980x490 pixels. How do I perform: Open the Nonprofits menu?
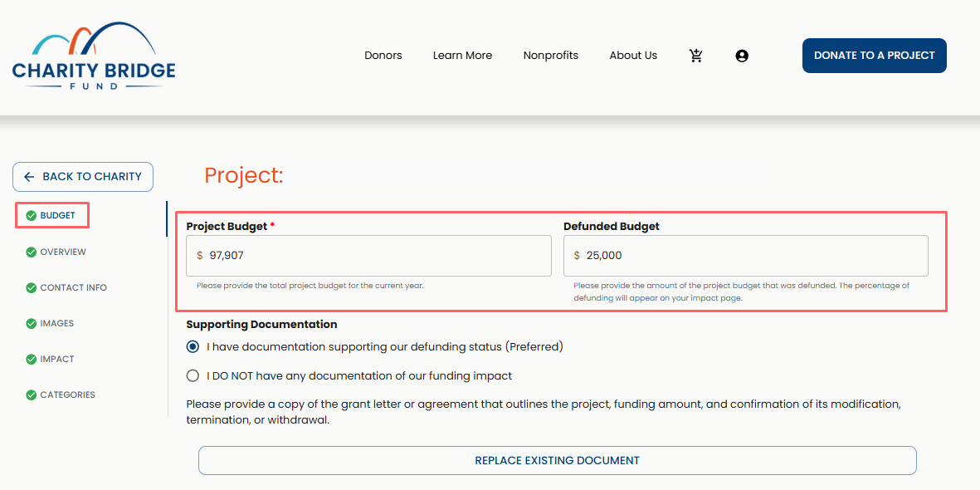551,56
